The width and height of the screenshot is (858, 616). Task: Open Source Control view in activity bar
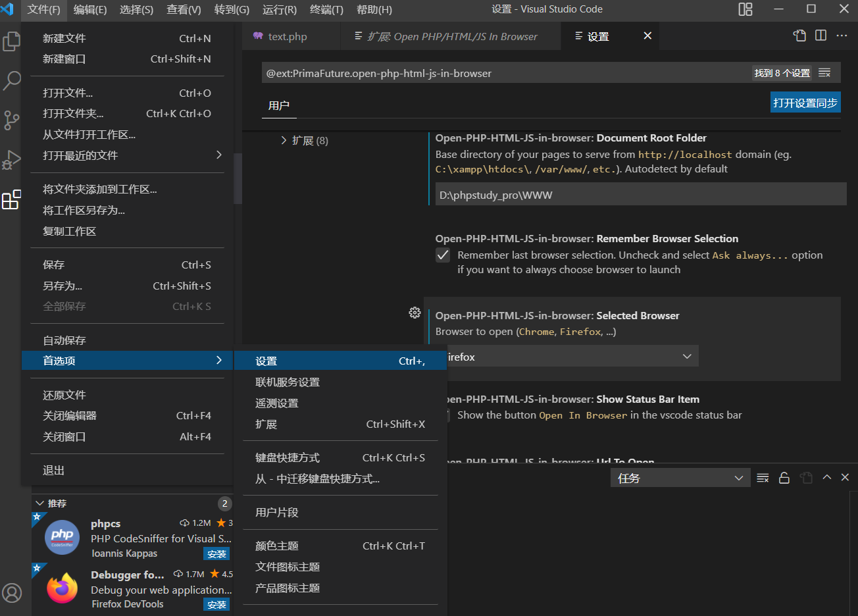coord(11,120)
